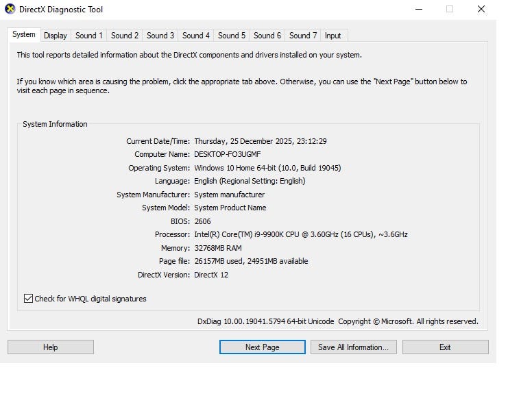Click the DirectX Diagnostic Tool title bar icon
This screenshot has height=409, width=532.
(x=10, y=10)
